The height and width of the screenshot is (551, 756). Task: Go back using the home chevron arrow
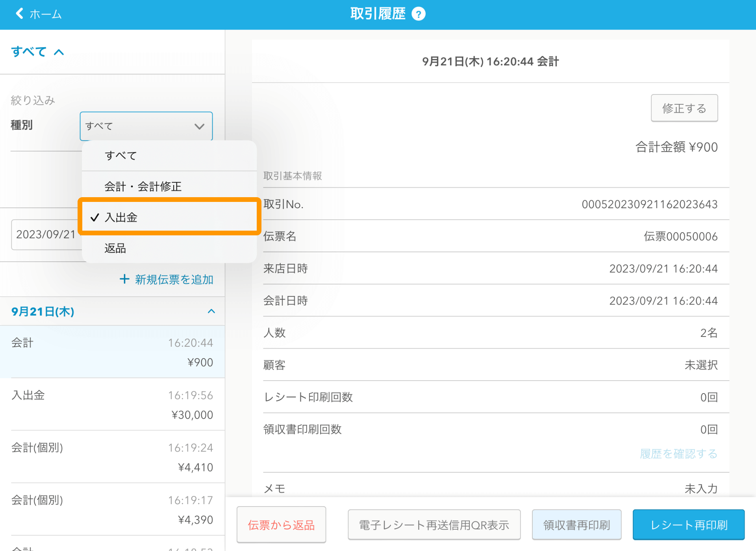point(19,14)
